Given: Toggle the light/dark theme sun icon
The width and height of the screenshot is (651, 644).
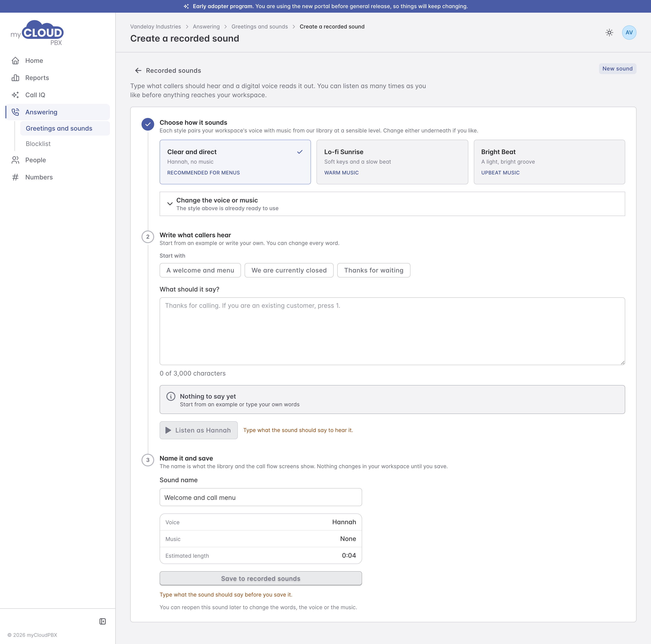Looking at the screenshot, I should click(x=609, y=33).
